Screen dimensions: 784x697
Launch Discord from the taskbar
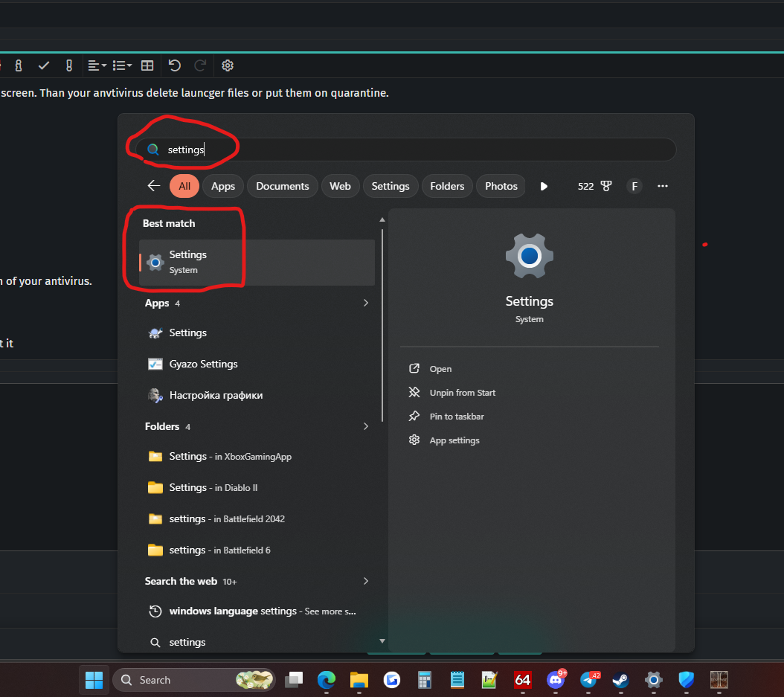[x=556, y=679]
